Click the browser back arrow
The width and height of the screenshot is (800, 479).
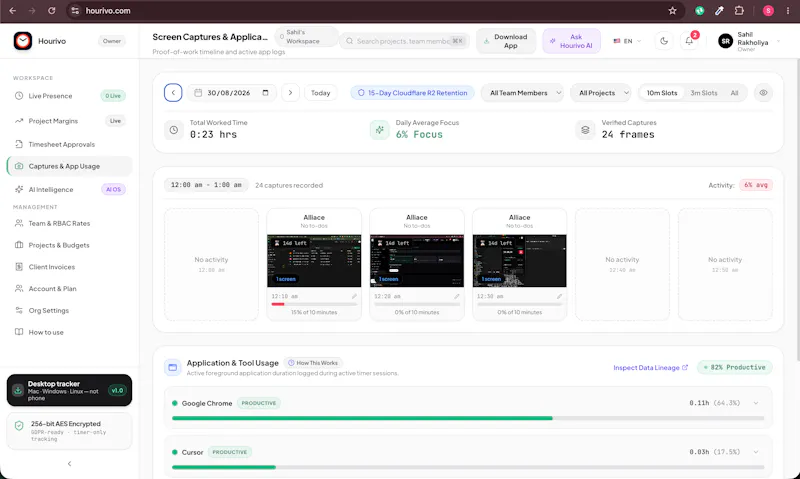pos(13,11)
